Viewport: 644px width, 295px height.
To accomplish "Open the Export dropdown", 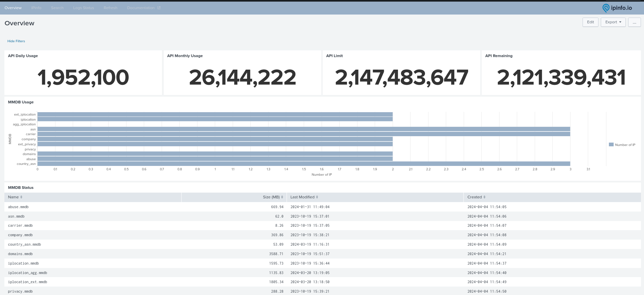I will (x=613, y=22).
